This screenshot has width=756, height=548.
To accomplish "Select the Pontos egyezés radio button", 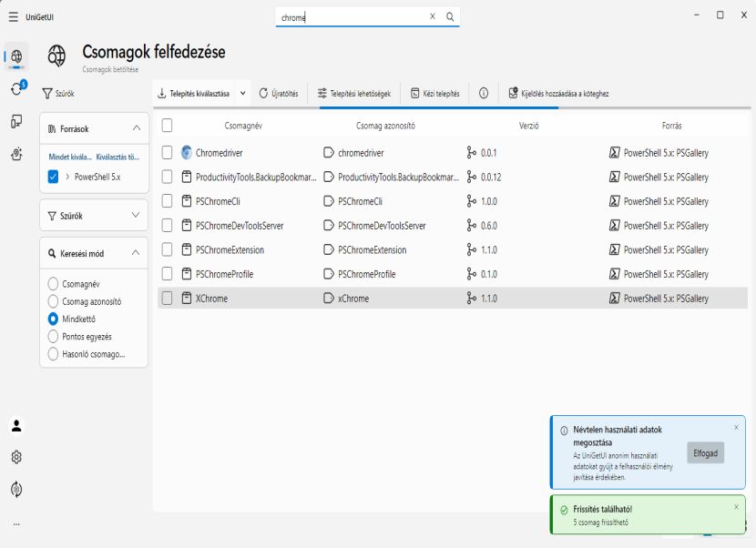I will [x=53, y=337].
